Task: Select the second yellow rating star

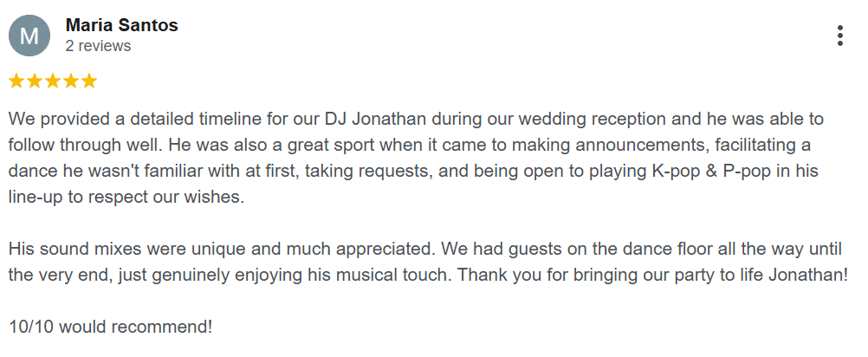Action: point(35,81)
